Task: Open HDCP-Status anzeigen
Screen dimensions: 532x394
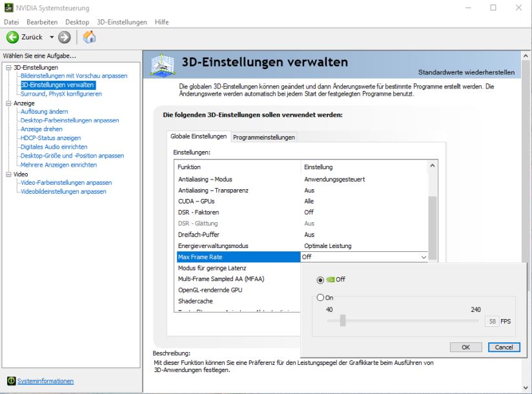Action: [x=50, y=138]
